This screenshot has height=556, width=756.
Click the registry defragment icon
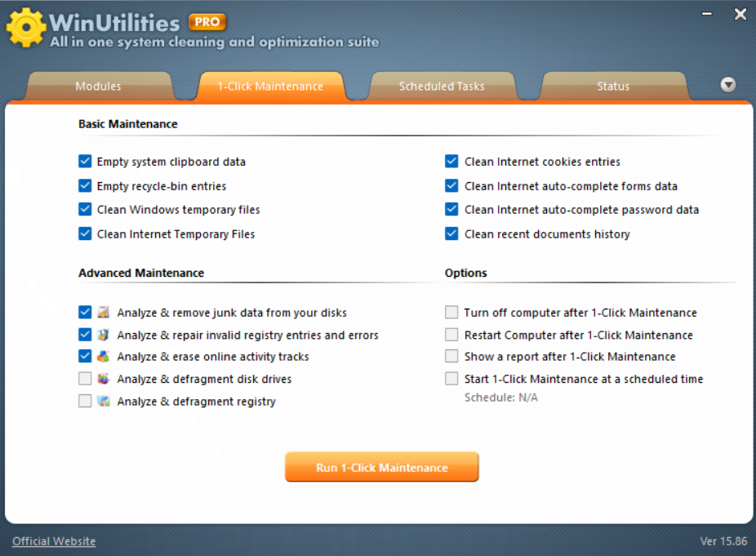103,401
